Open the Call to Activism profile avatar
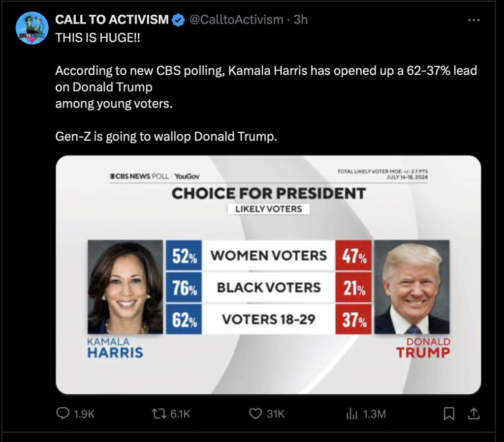 click(32, 28)
